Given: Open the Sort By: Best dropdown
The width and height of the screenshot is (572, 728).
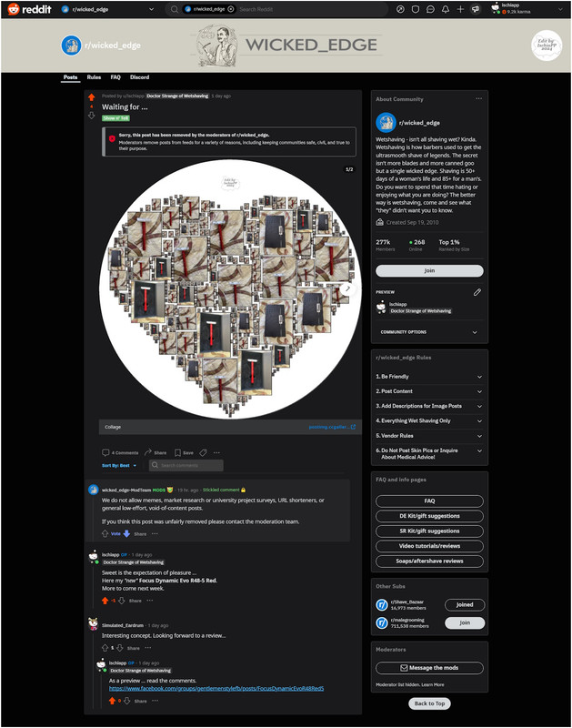Looking at the screenshot, I should click(x=119, y=465).
